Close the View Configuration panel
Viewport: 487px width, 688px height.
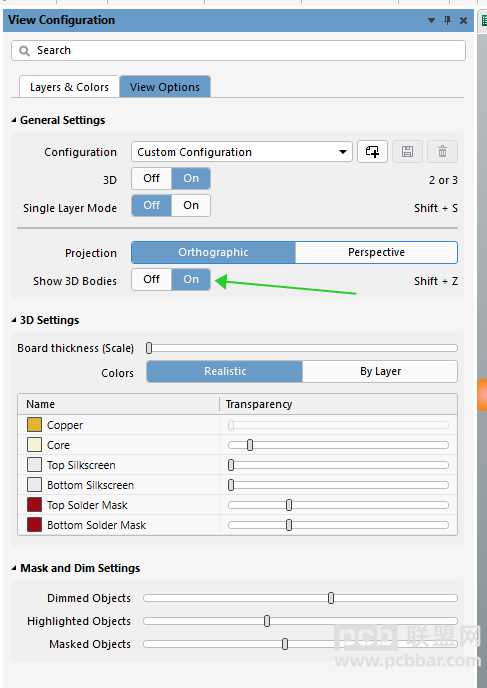[x=463, y=20]
